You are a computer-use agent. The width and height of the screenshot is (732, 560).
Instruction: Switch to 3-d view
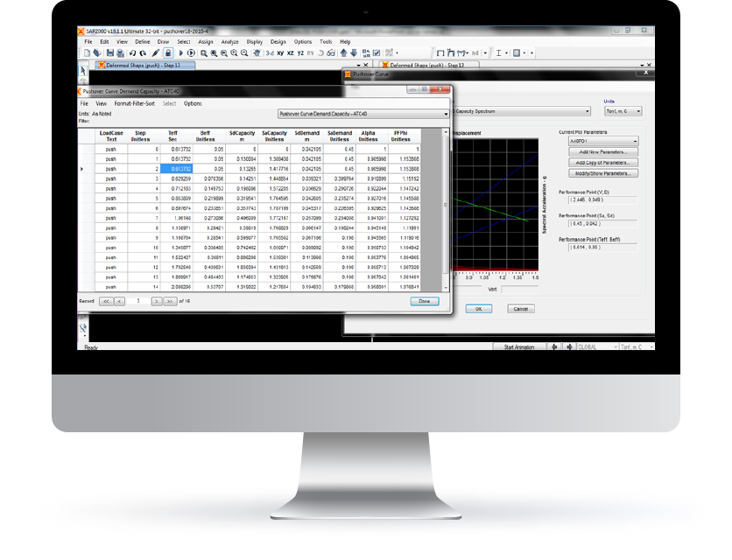(270, 53)
